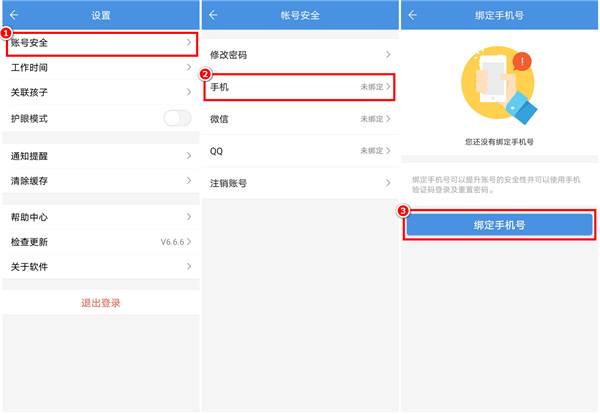Toggle the 护眼模式 switch
The image size is (600, 414).
(x=177, y=118)
